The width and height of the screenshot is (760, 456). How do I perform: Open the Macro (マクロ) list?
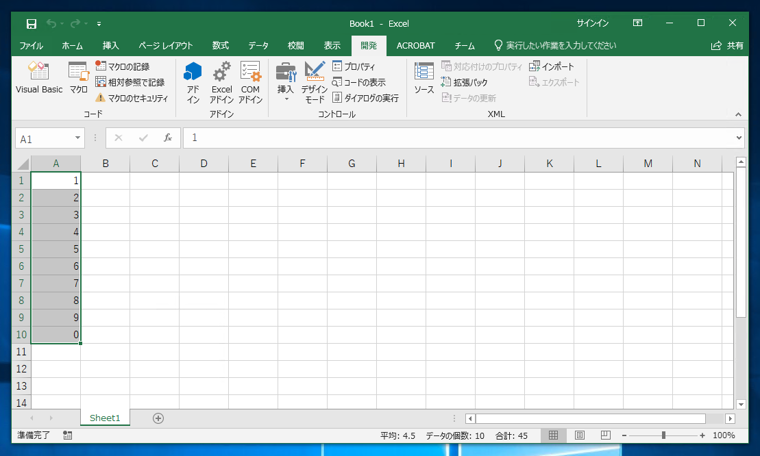[78, 78]
